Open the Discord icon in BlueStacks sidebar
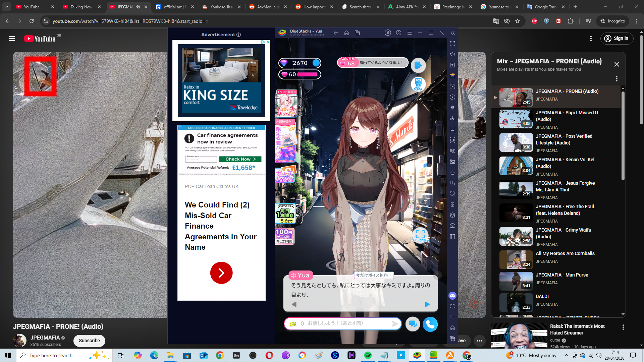Image resolution: width=644 pixels, height=362 pixels. pos(452,296)
